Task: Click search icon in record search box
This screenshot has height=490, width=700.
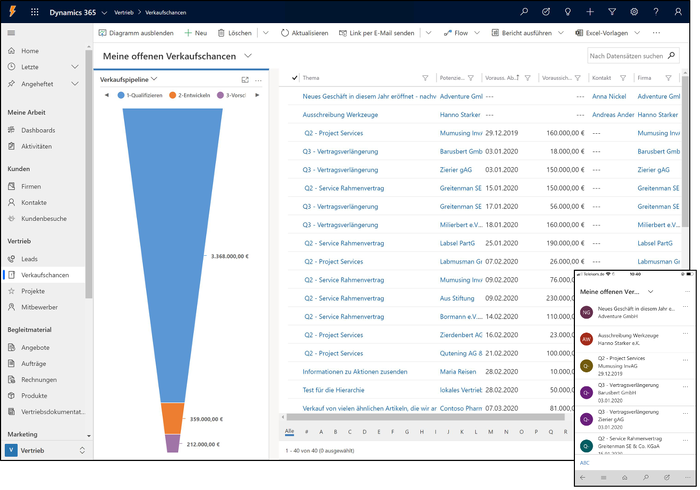Action: [x=671, y=56]
